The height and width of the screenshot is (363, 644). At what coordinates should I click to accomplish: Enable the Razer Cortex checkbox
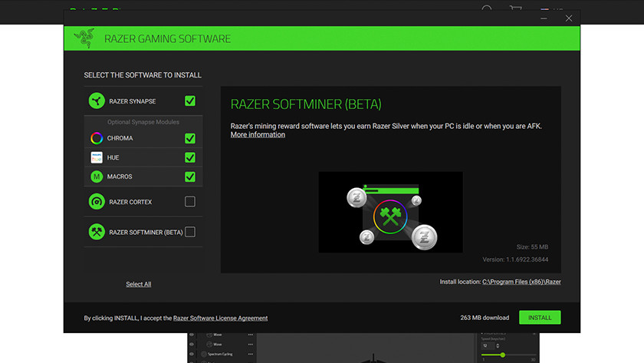190,202
